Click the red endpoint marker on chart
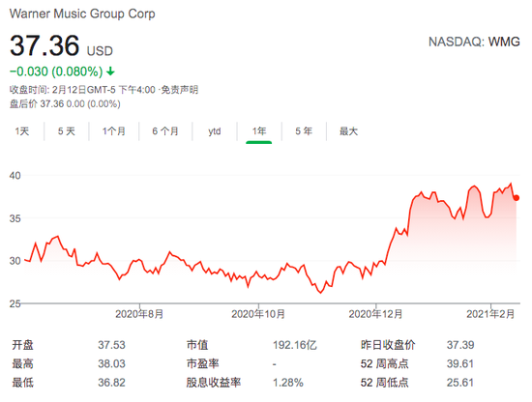This screenshot has width=532, height=402. click(x=517, y=198)
